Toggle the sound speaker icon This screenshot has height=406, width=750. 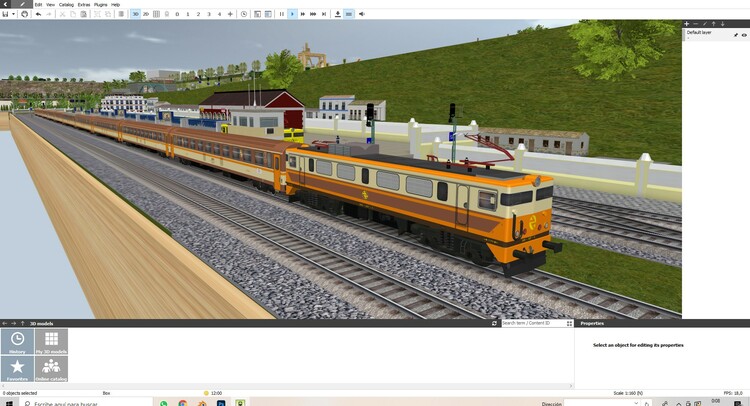pos(362,14)
